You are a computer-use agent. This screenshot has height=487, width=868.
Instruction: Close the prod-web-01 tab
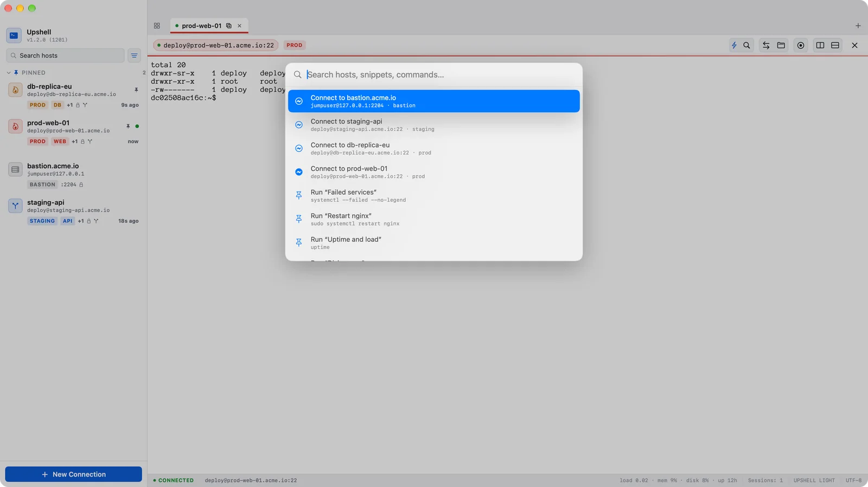point(239,25)
